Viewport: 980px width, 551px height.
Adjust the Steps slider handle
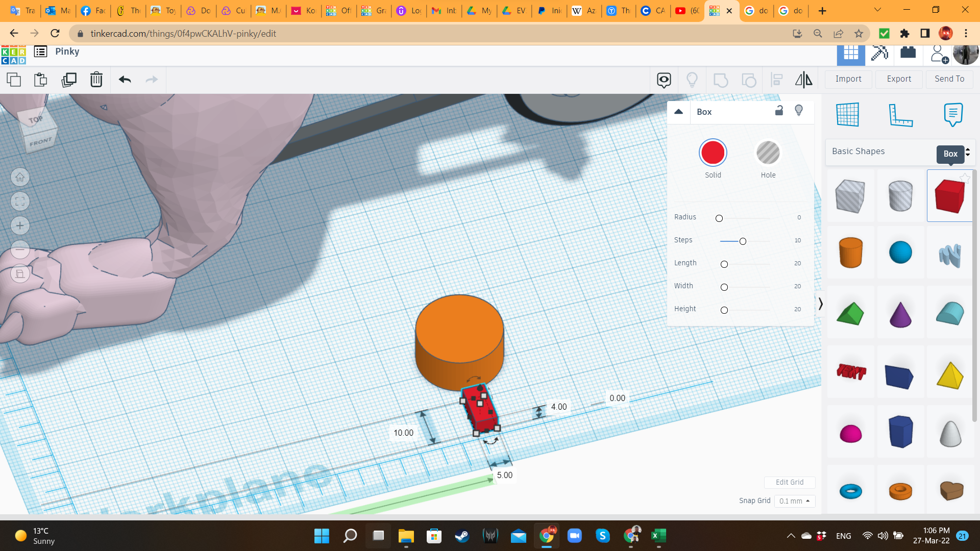click(743, 241)
